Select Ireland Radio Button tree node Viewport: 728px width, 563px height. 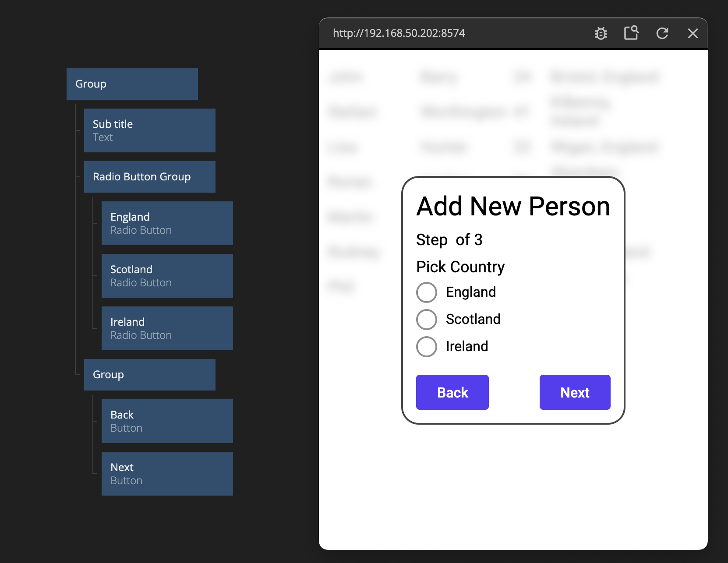(167, 328)
